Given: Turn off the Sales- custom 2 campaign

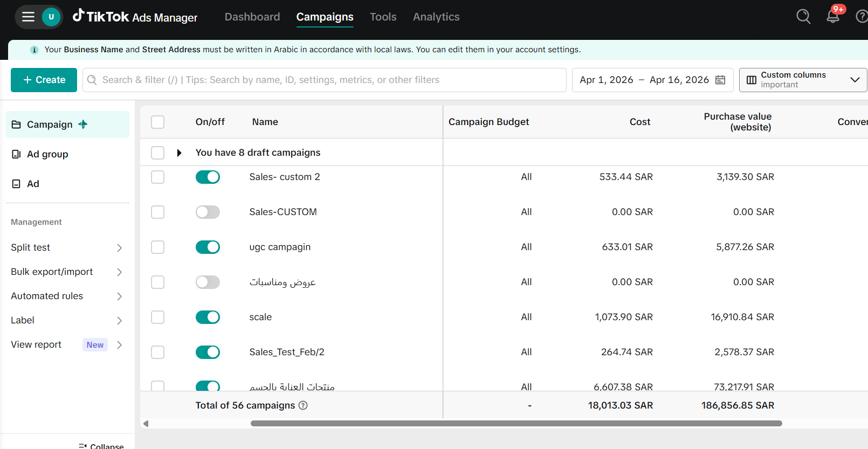Looking at the screenshot, I should 208,177.
